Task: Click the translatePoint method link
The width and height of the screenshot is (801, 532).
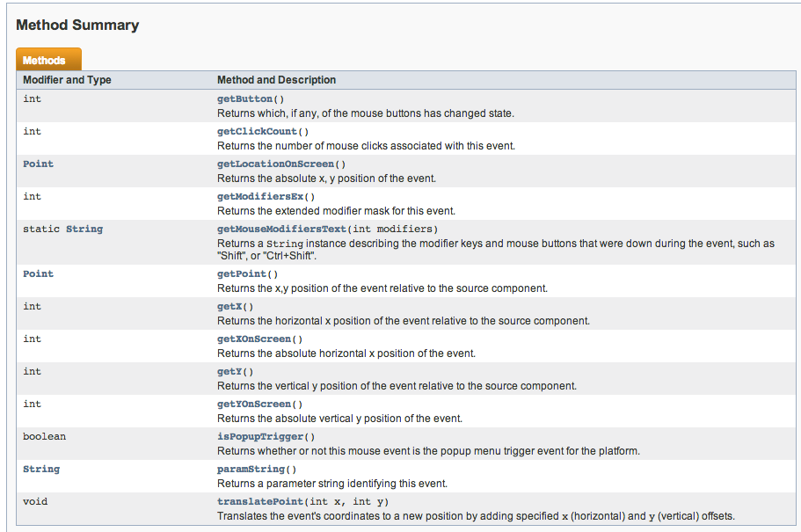Action: [x=263, y=502]
